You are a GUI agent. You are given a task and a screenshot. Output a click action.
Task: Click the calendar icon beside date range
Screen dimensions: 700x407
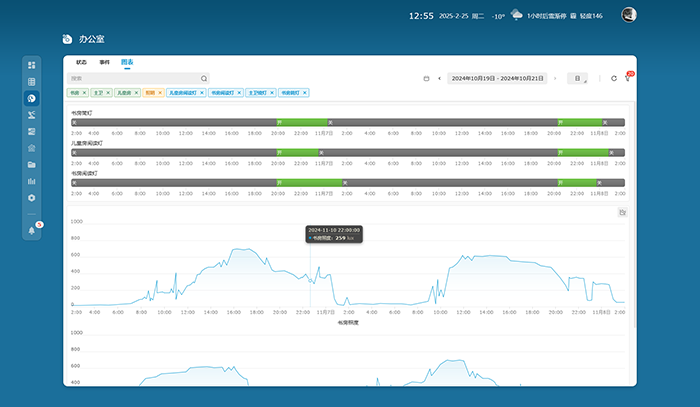(x=427, y=78)
